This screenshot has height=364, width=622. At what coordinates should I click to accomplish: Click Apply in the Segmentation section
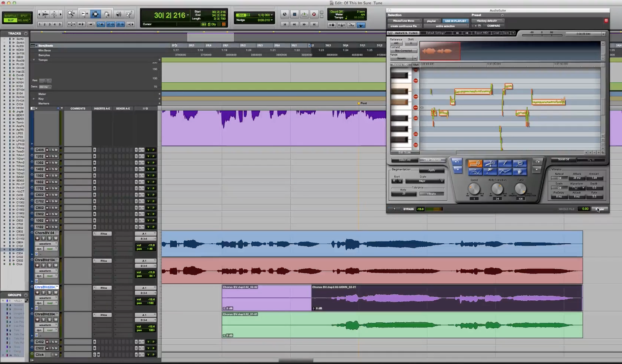[x=431, y=170]
